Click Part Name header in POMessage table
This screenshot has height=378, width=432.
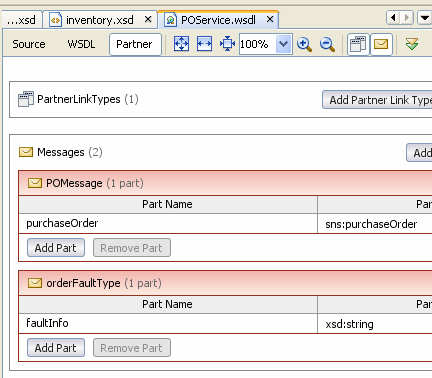168,204
